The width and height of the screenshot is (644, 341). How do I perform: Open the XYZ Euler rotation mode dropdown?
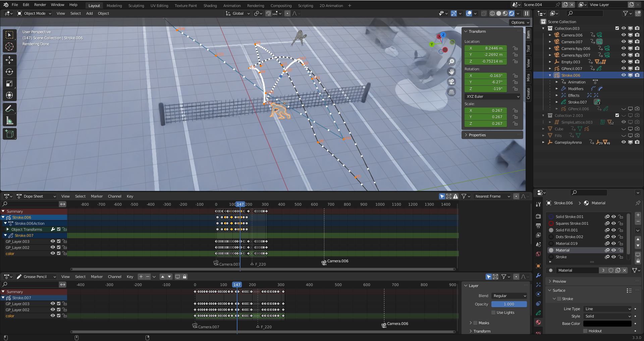click(x=492, y=96)
